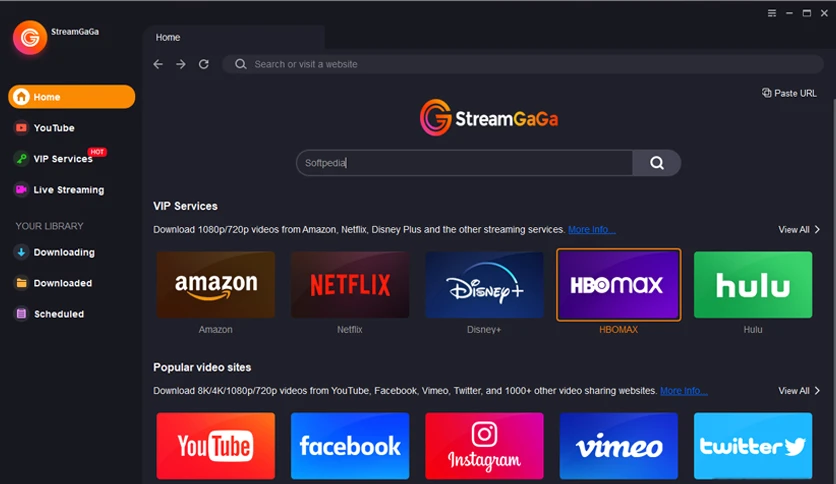Open the Hulu service tile
Viewport: 836px width, 484px height.
coord(753,285)
